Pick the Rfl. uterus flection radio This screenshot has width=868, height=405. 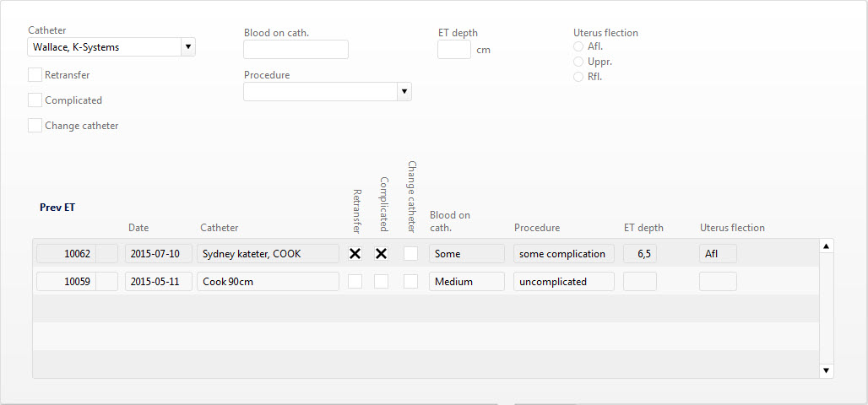pyautogui.click(x=578, y=77)
